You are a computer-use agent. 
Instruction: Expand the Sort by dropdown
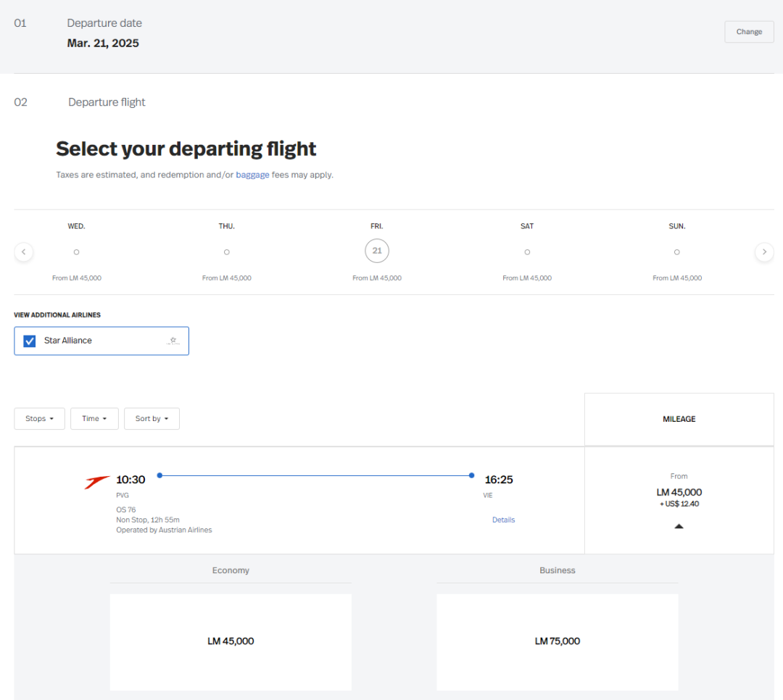(x=152, y=419)
